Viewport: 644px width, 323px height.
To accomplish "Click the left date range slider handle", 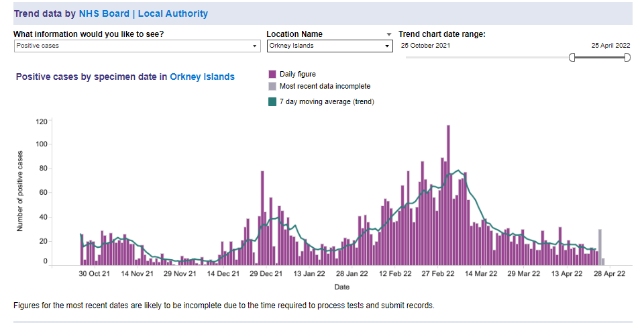I will (572, 58).
